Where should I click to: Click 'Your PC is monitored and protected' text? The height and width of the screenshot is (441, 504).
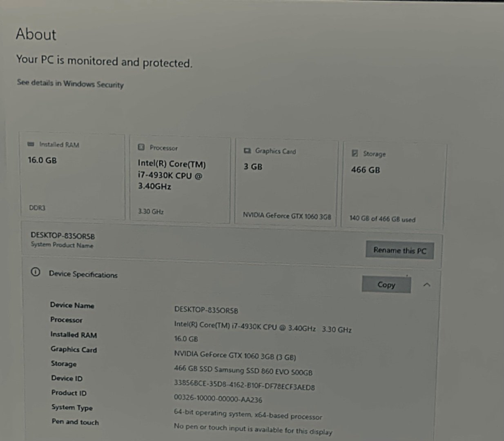point(104,61)
